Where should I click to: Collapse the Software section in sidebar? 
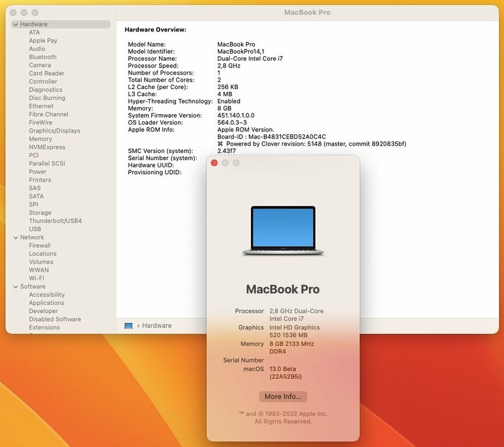(x=15, y=286)
